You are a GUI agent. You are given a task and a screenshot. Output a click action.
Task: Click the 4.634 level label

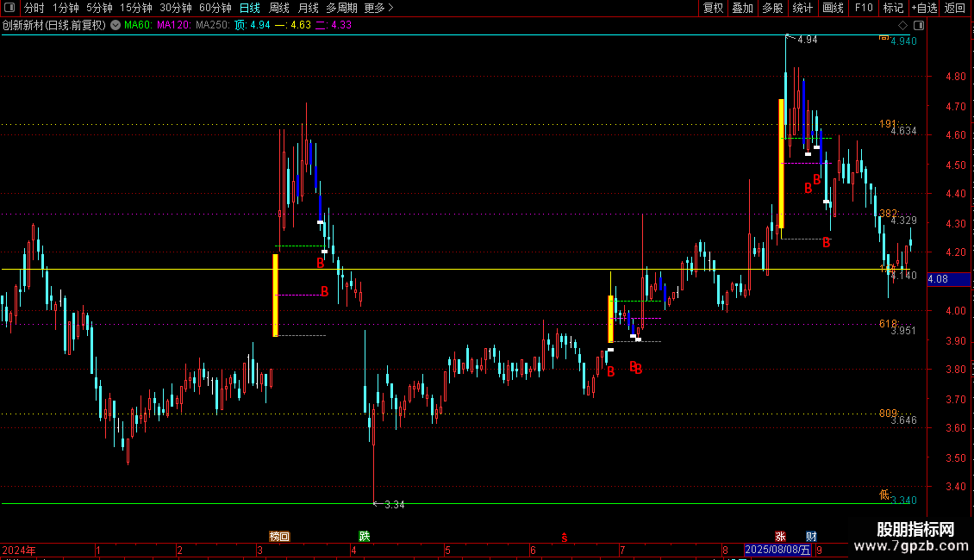(x=903, y=131)
